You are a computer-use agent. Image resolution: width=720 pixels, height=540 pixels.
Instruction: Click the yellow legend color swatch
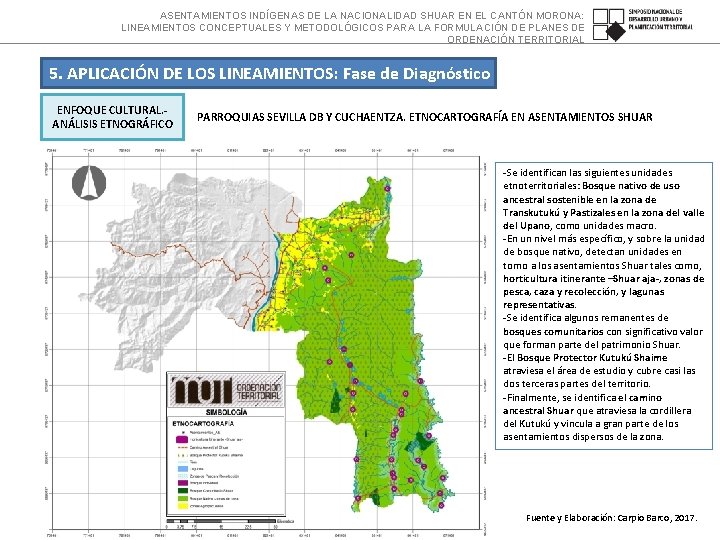coord(183,506)
